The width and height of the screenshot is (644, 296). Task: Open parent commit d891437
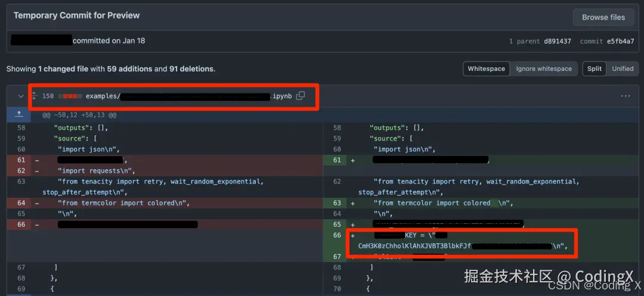click(558, 41)
